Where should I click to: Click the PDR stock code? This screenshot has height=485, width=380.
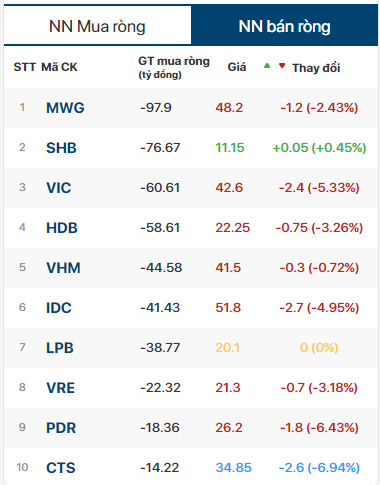pos(61,428)
